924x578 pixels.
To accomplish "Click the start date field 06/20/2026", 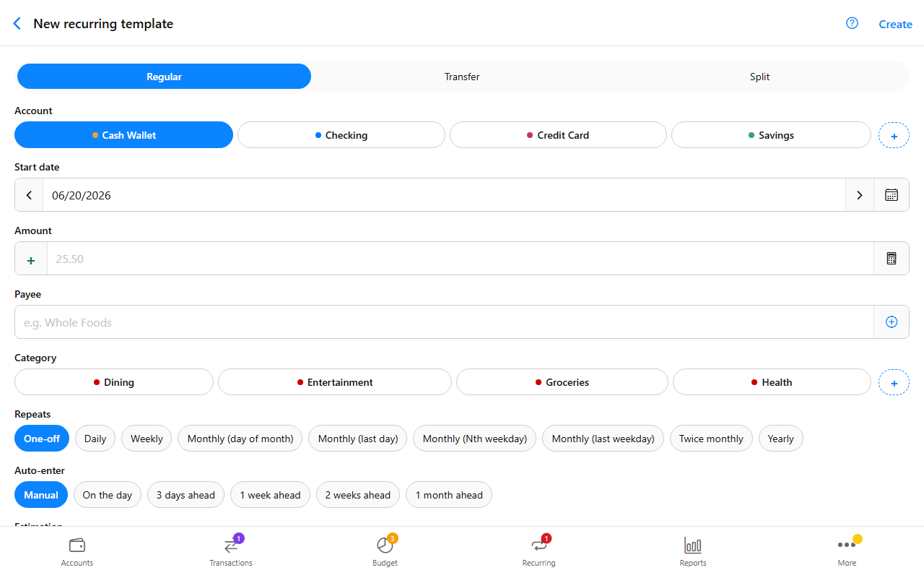I will [444, 195].
